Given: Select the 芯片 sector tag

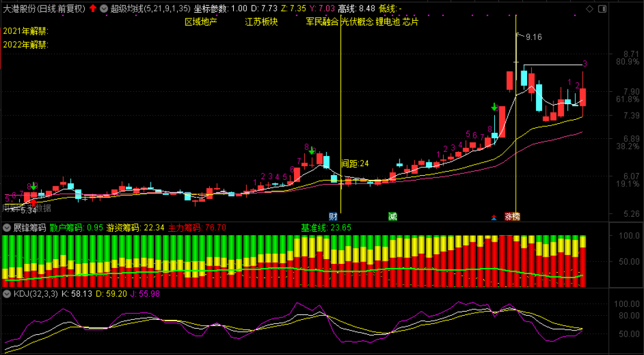Looking at the screenshot, I should click(410, 22).
